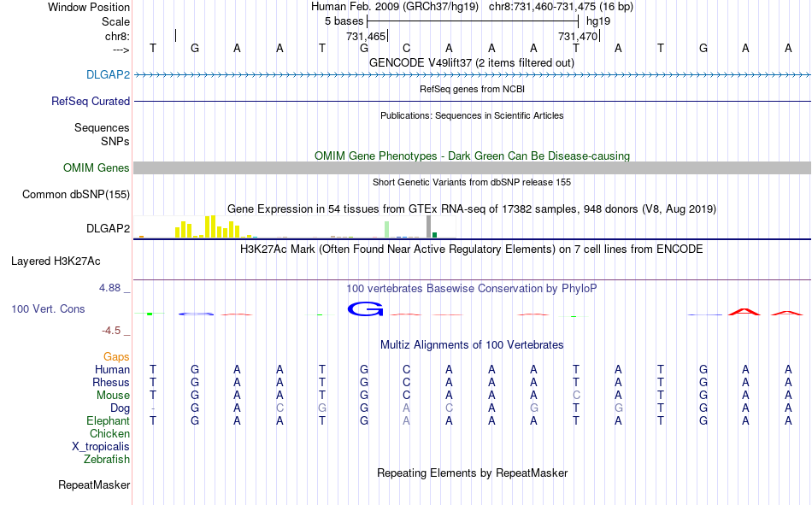
Task: Click the Rhesus species label
Action: 111,382
